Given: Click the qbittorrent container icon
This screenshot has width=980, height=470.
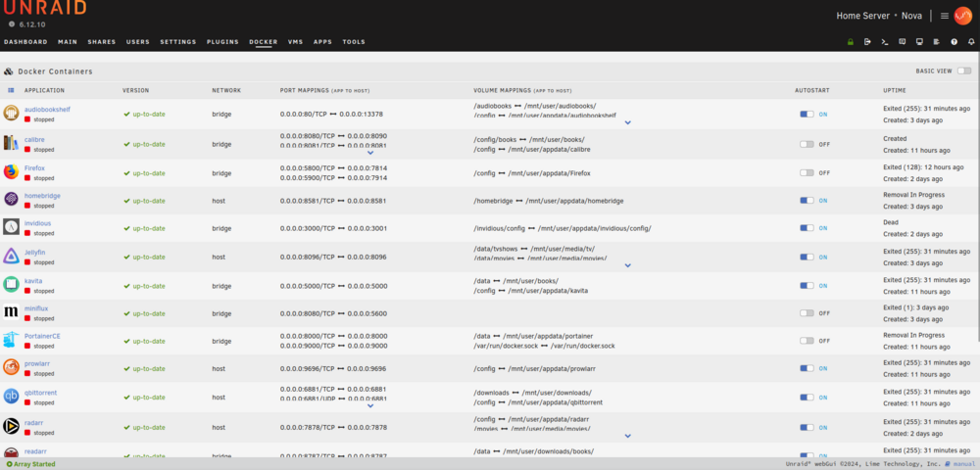Looking at the screenshot, I should click(11, 397).
